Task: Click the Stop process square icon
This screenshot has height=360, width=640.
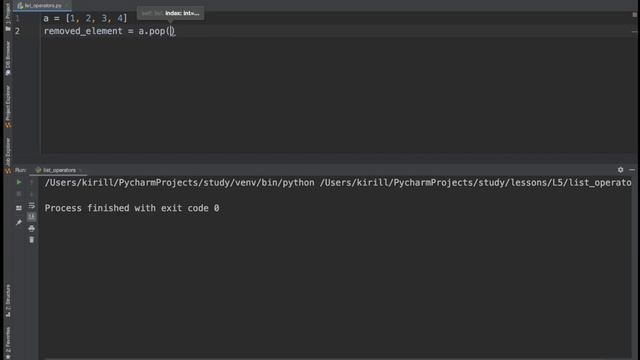Action: click(x=19, y=194)
